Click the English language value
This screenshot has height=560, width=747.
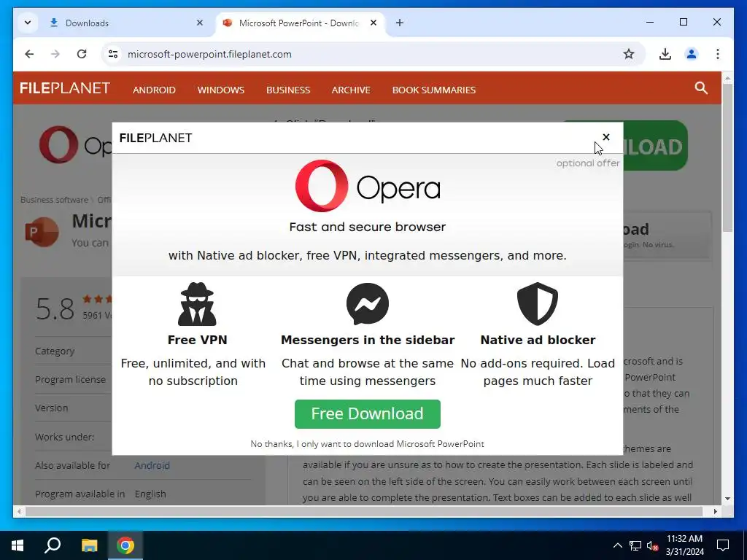point(150,494)
